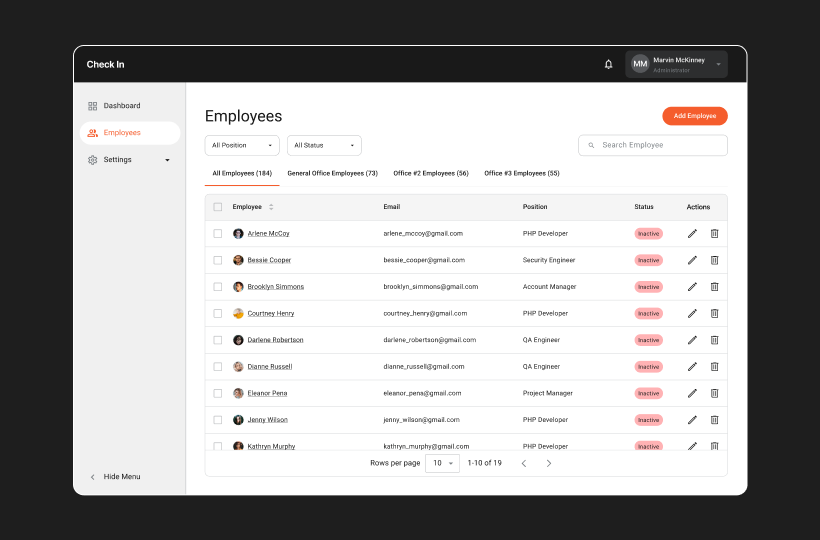
Task: Open rows per page dropdown
Action: coord(442,463)
